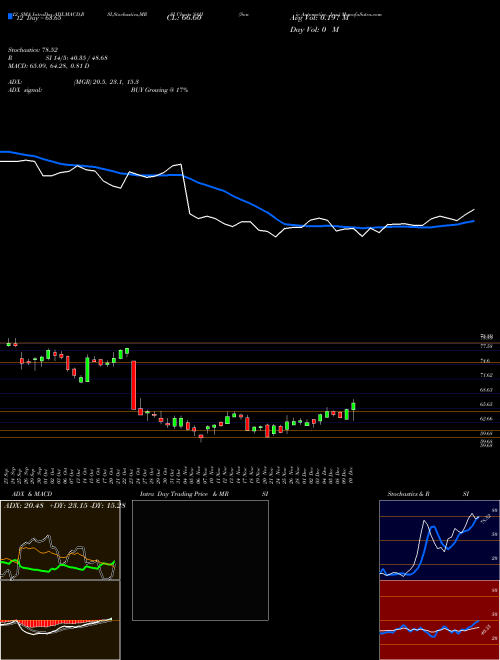Click the blue moving average line's right end
The image size is (500, 660).
pos(474,221)
